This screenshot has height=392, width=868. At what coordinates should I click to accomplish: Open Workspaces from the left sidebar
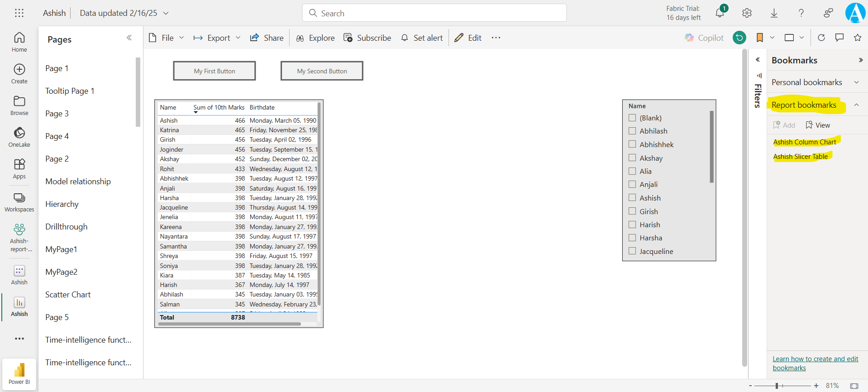pos(19,202)
